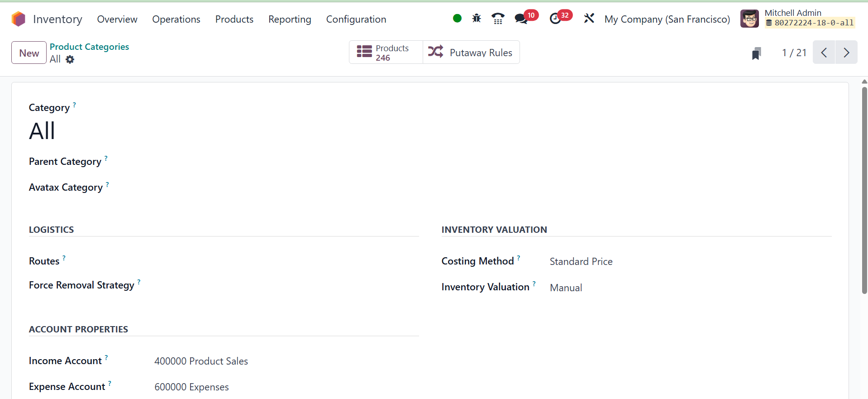Viewport: 868px width, 399px height.
Task: Click the VoIP phone icon
Action: 498,19
